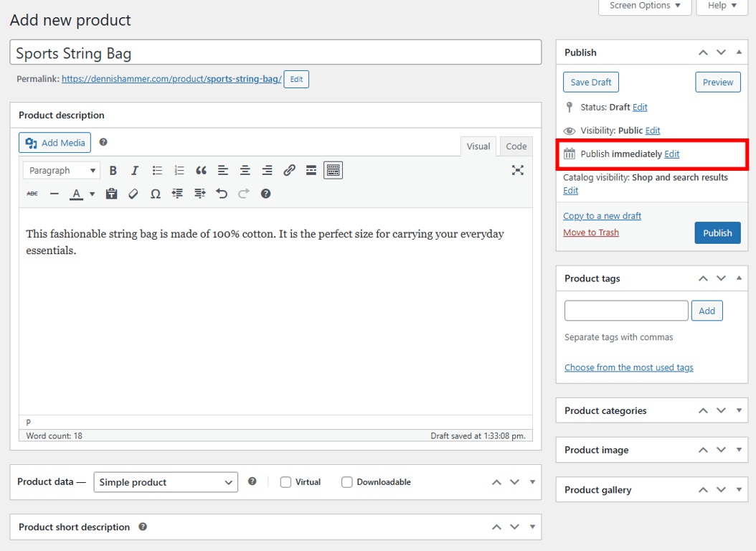Apply strikethrough to the text
The width and height of the screenshot is (756, 551).
coord(32,193)
